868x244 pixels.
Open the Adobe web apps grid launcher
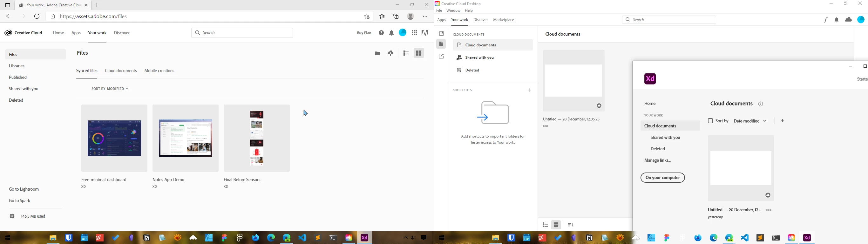tap(414, 33)
